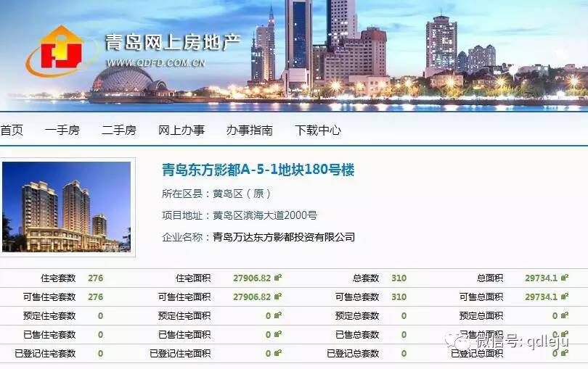Click the 可售总面积 value 29734.1
The image size is (588, 369).
[541, 297]
